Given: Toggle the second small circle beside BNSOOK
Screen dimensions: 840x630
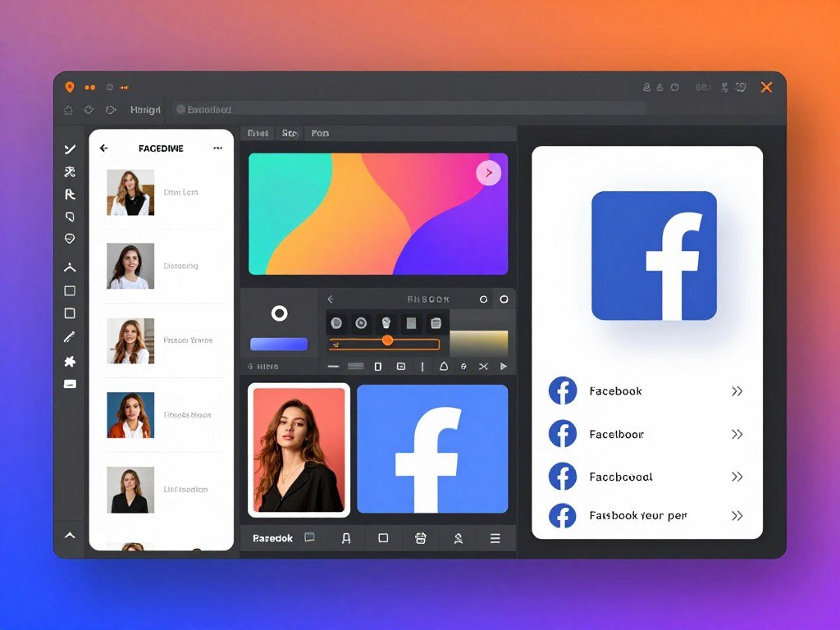Looking at the screenshot, I should [x=504, y=299].
